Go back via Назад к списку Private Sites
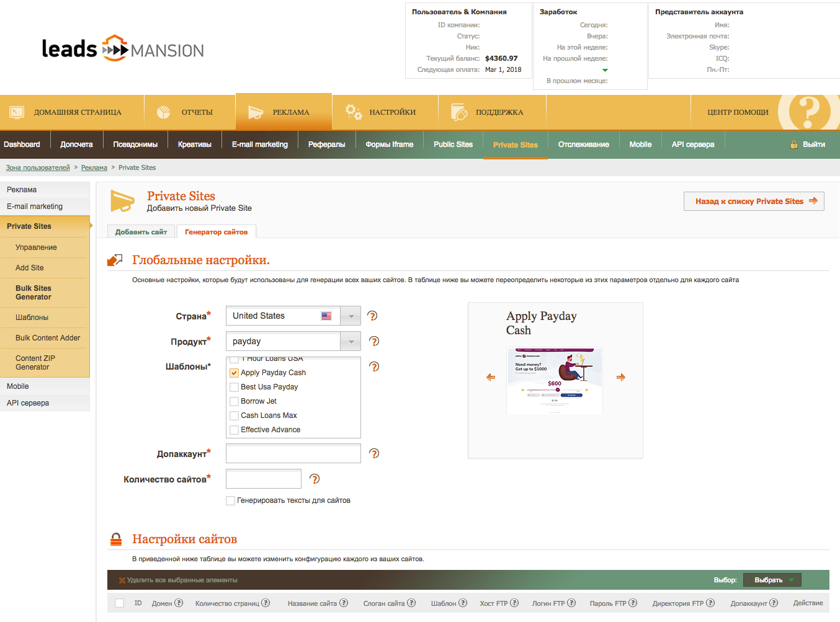This screenshot has height=622, width=840. 754,202
